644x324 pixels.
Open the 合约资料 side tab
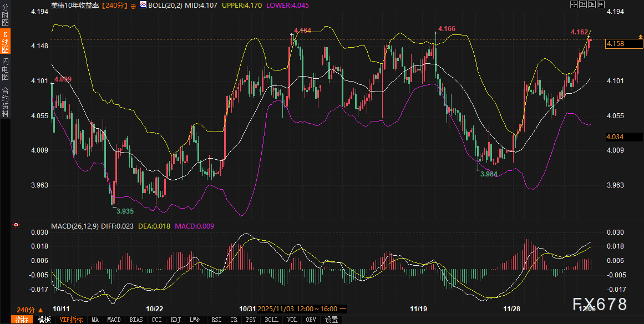tap(5, 102)
